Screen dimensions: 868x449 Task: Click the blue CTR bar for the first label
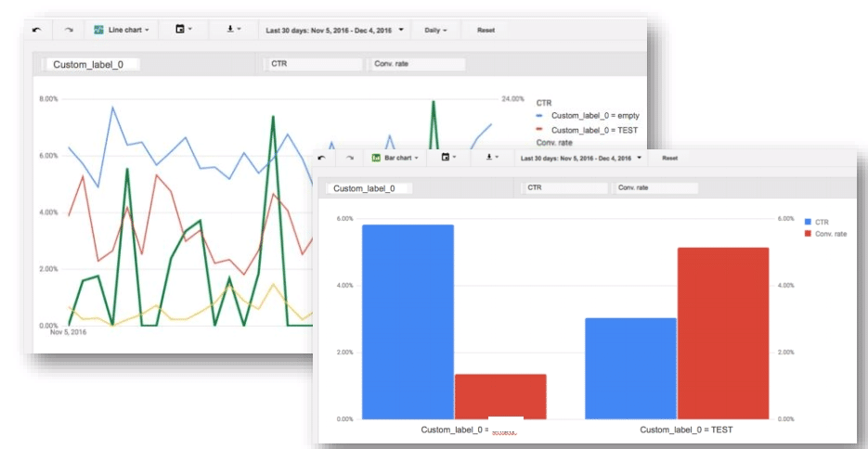click(x=408, y=322)
